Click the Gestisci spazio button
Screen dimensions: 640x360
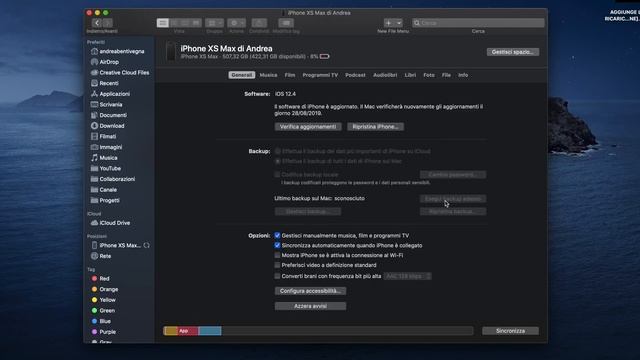tap(513, 52)
